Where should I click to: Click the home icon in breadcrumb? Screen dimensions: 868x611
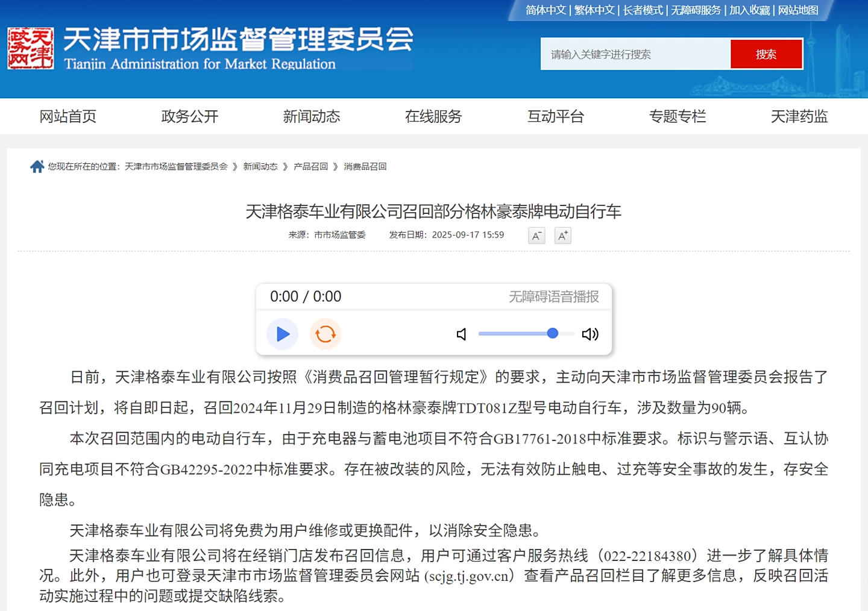click(37, 166)
